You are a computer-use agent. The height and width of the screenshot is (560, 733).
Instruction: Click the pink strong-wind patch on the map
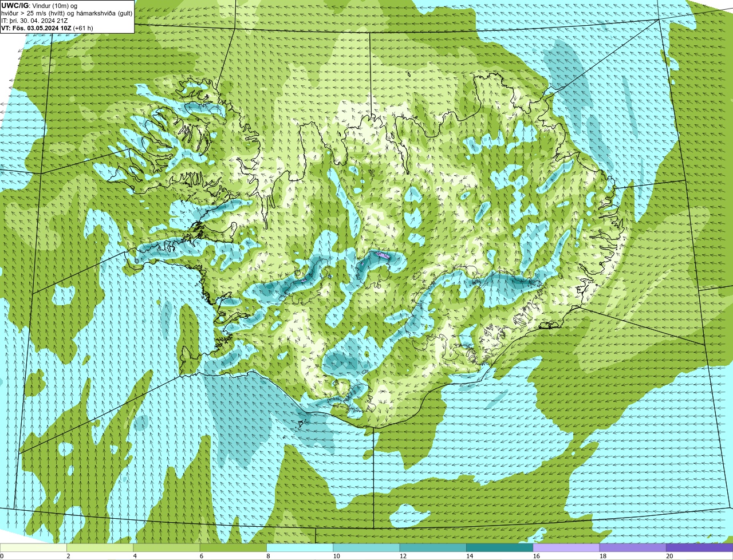[x=382, y=254]
